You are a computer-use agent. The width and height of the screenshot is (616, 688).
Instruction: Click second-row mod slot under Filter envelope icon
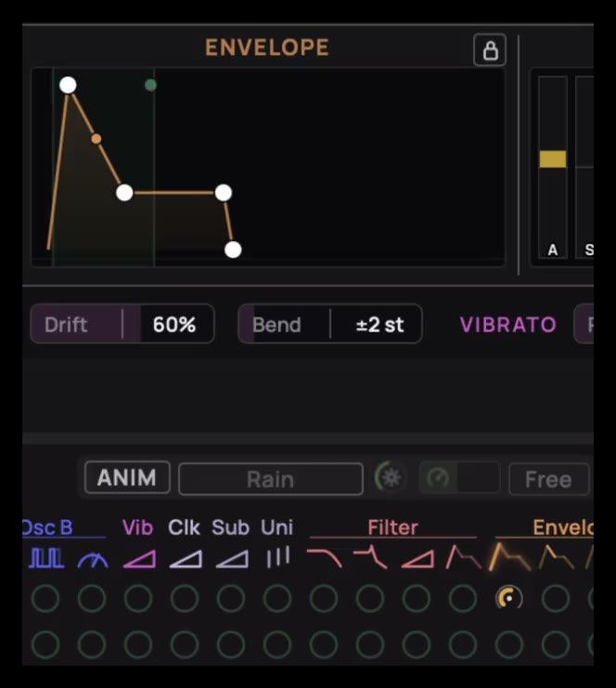coord(463,644)
